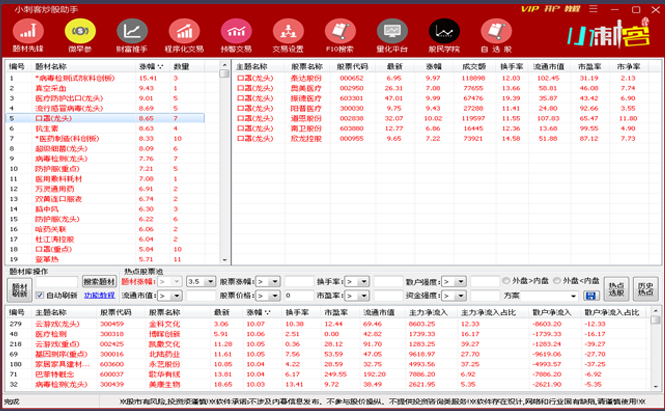Select the 哈药关联 theme row

[x=105, y=229]
